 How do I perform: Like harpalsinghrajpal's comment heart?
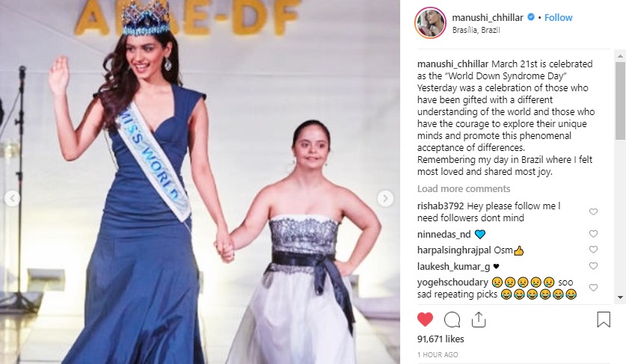point(593,250)
